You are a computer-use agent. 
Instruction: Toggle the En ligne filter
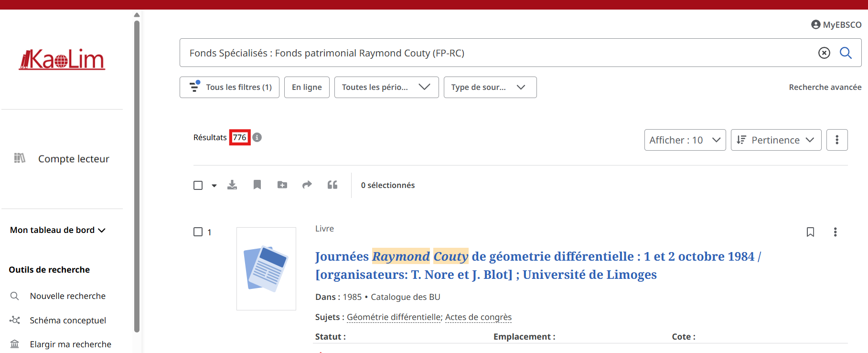pyautogui.click(x=307, y=87)
